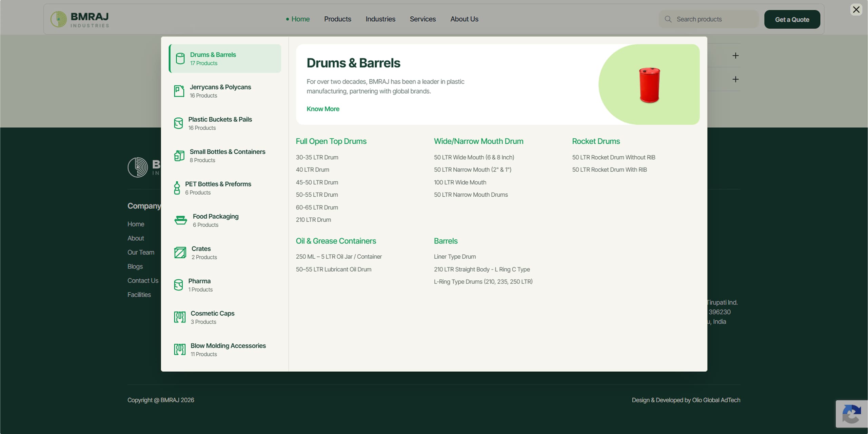Click the Drums & Barrels category icon

pyautogui.click(x=180, y=59)
